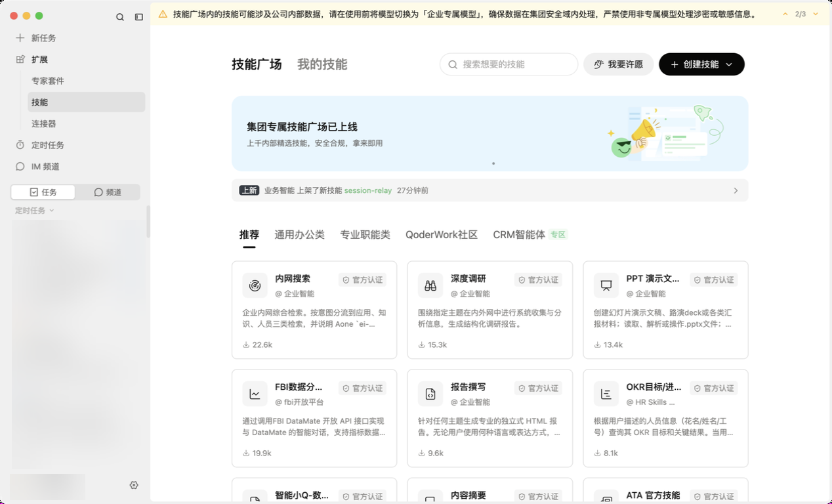832x504 pixels.
Task: Select 技能 in the sidebar
Action: (86, 102)
